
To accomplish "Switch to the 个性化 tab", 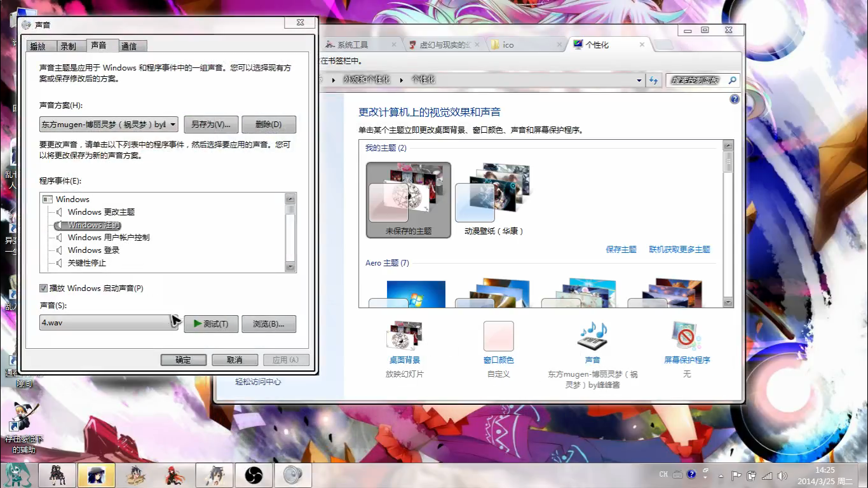I will [609, 45].
